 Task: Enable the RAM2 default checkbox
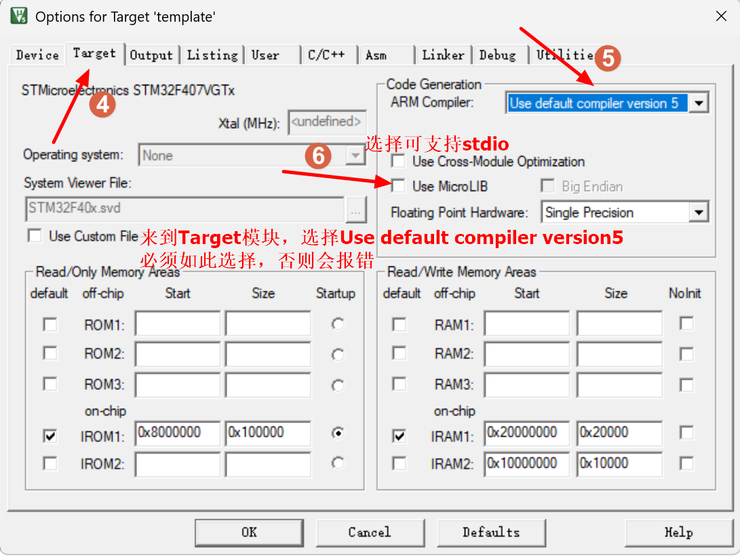click(400, 353)
